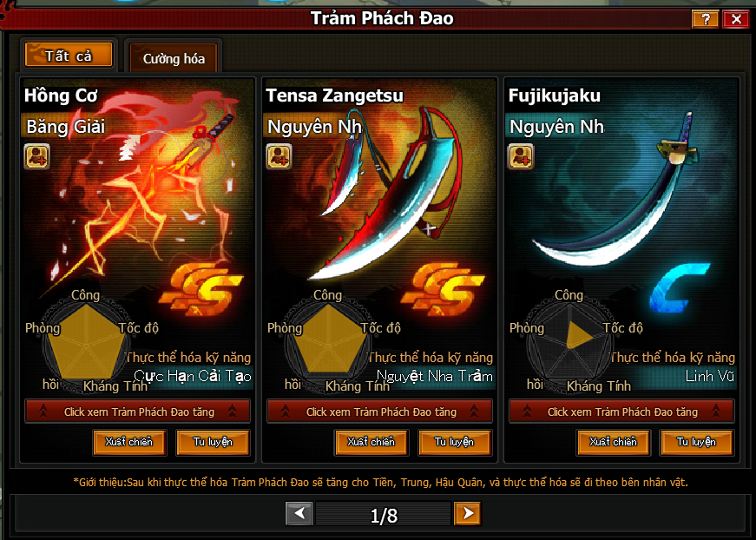Click Tu luyện button for Tensa Zangetsu
Screen dimensions: 756x540
click(x=454, y=442)
